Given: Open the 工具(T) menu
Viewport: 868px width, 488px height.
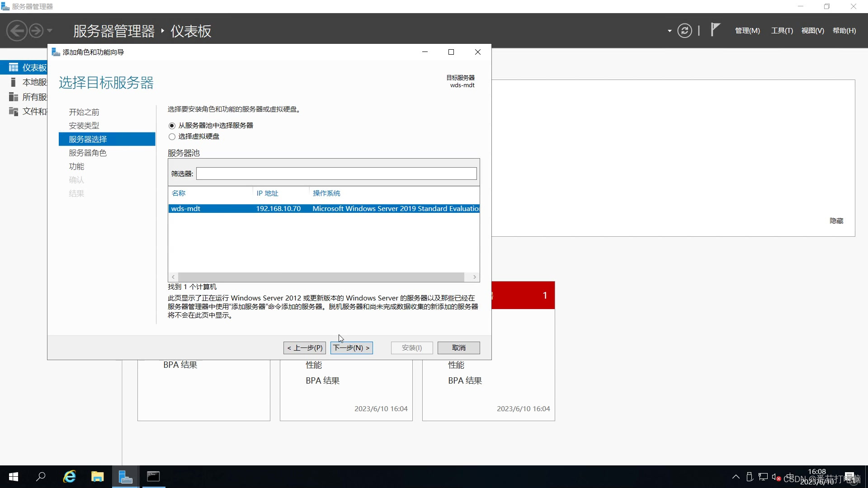Looking at the screenshot, I should [782, 31].
